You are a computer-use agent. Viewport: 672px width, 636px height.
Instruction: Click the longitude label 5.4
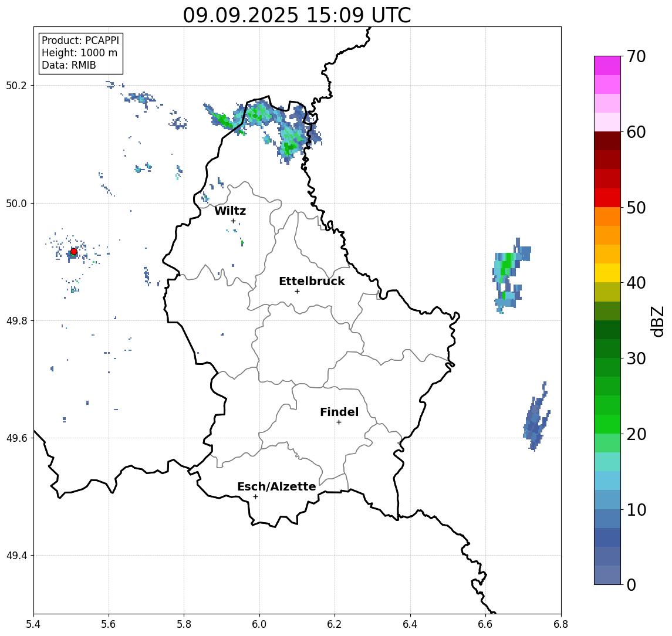[x=33, y=624]
